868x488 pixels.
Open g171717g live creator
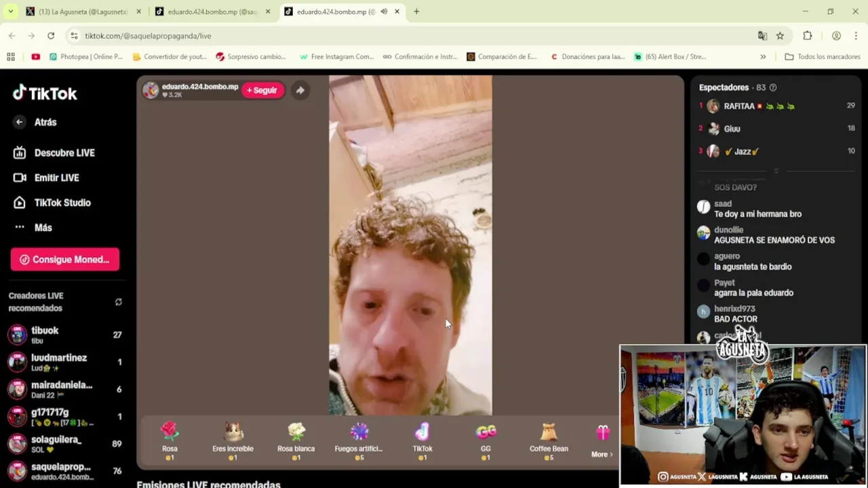click(65, 416)
